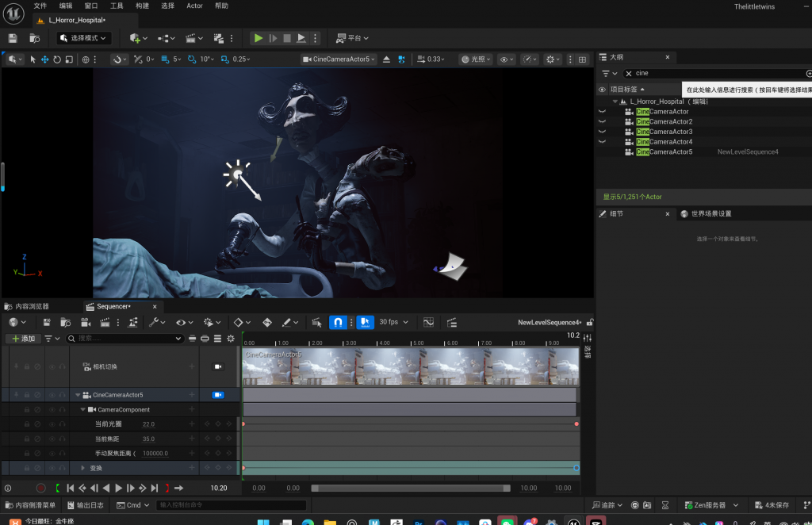Toggle the camera lock on 相机切换 track

coord(218,366)
